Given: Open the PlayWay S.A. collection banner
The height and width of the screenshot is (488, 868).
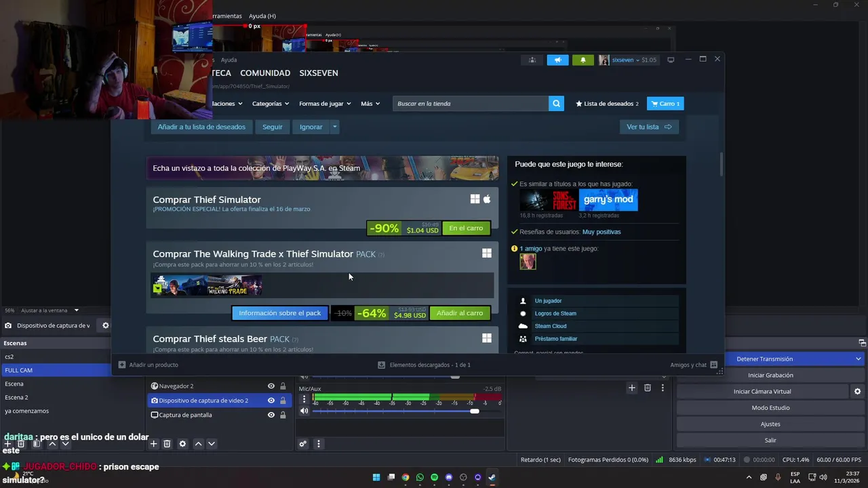Looking at the screenshot, I should (322, 168).
